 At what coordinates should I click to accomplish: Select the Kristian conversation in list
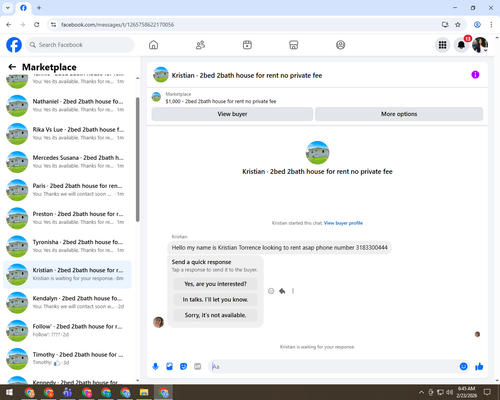(x=68, y=274)
